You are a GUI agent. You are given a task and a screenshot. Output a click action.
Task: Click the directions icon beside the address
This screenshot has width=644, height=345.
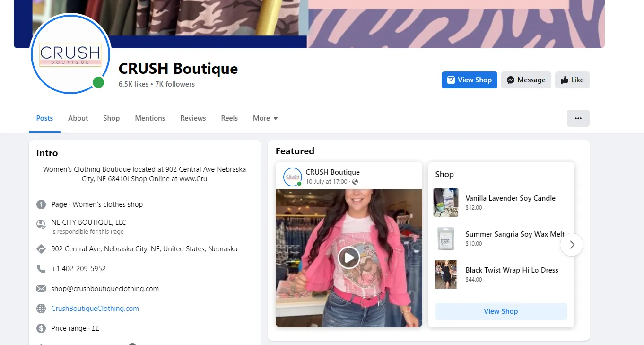(x=41, y=249)
